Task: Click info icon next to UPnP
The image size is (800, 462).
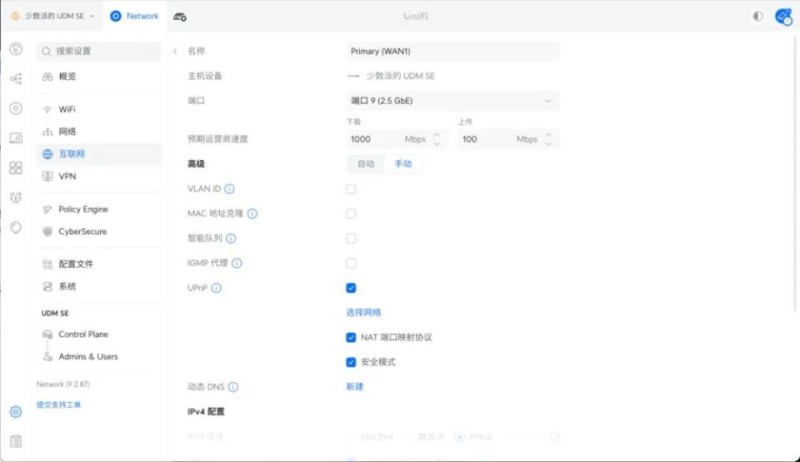Action: [x=216, y=288]
